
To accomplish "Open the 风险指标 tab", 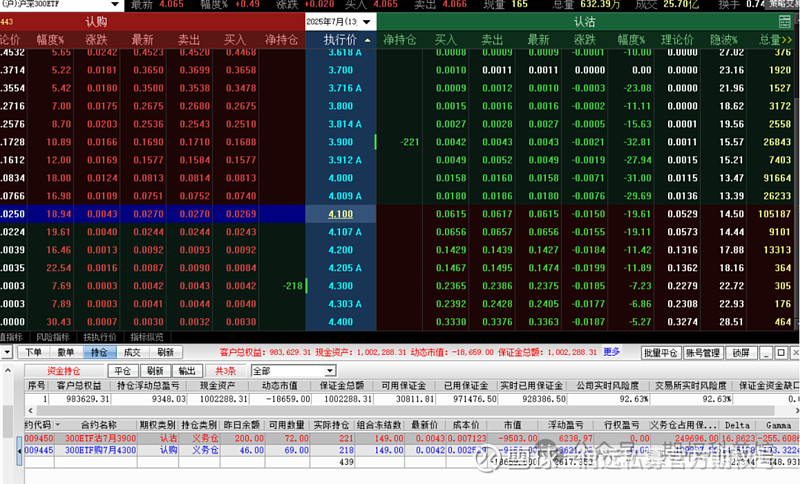I will pos(53,337).
